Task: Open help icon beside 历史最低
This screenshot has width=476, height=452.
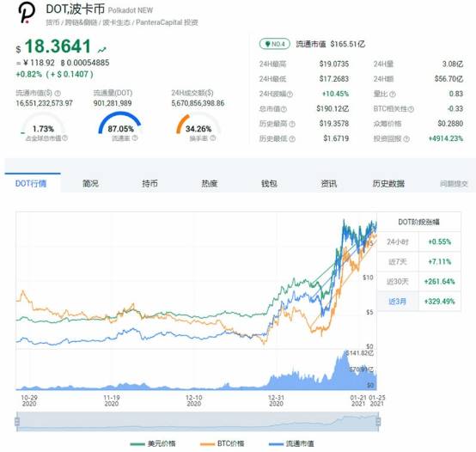Action: pyautogui.click(x=292, y=138)
